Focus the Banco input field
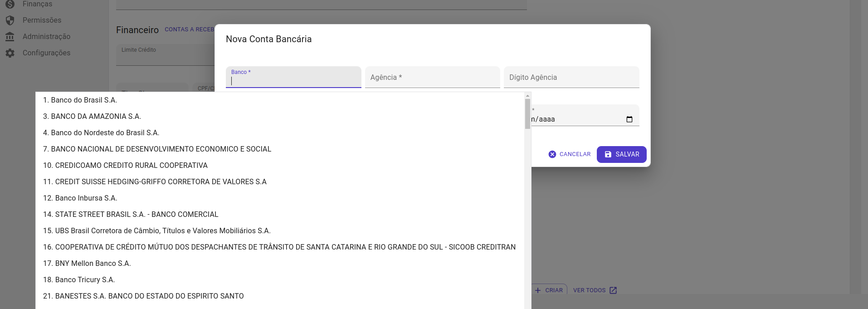This screenshot has height=309, width=868. pyautogui.click(x=293, y=77)
